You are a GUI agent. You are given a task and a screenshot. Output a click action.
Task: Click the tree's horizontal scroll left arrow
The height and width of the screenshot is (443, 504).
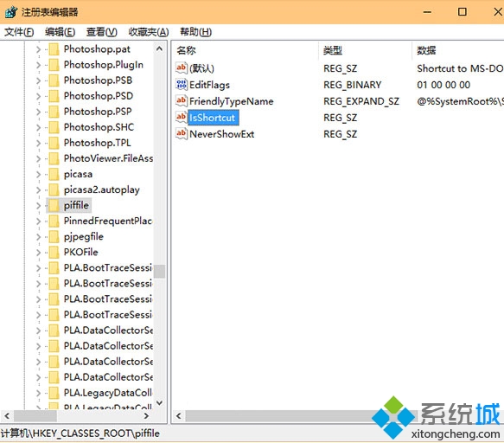pyautogui.click(x=7, y=415)
